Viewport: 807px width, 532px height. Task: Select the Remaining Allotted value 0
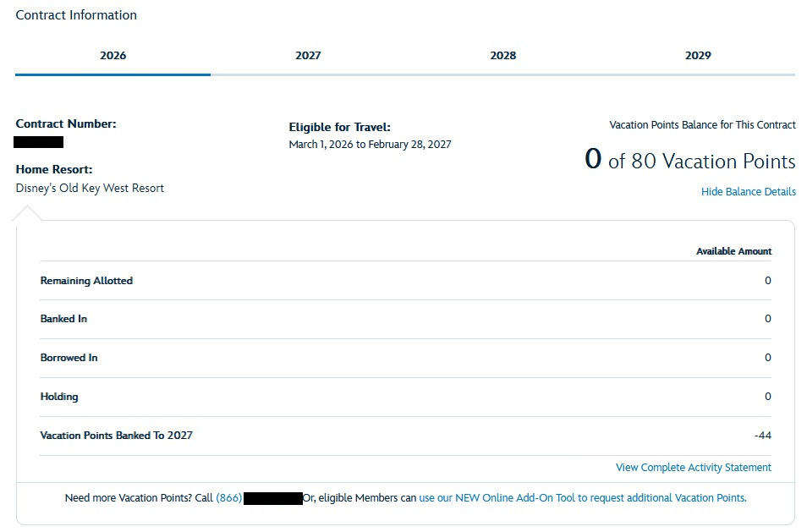pos(768,281)
